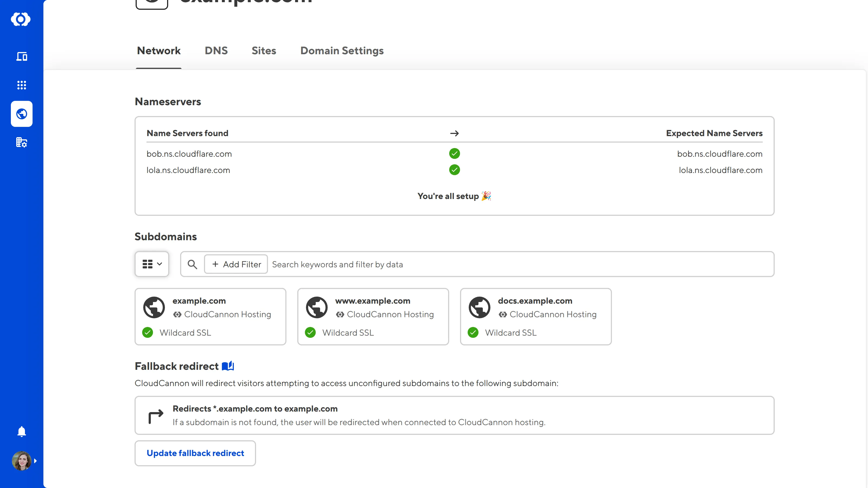Click Update fallback redirect button
Screen dimensions: 868x488
point(195,453)
